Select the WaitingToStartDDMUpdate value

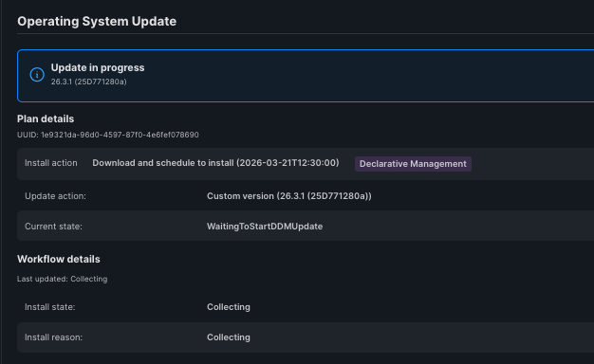(265, 227)
